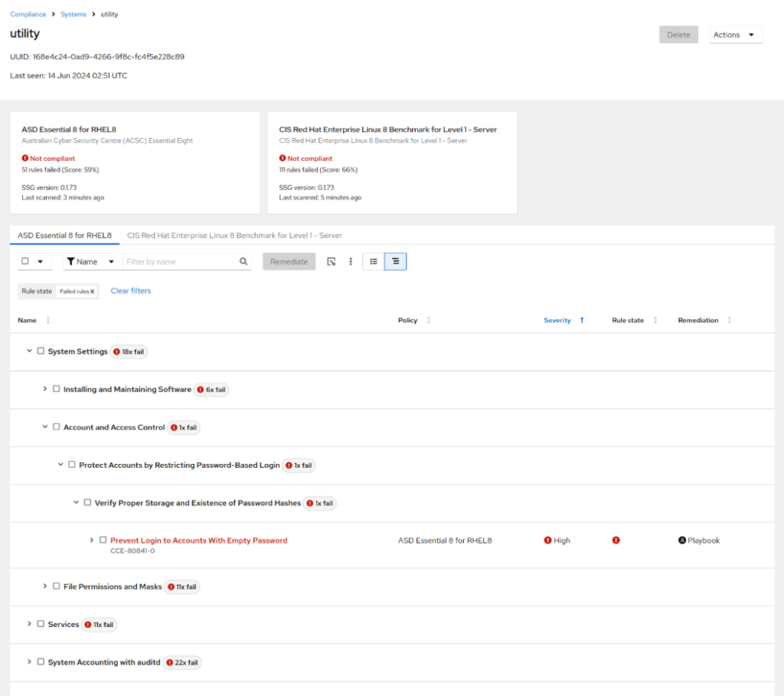Screen dimensions: 784x696
Task: Check Verify Proper Storage of Password Hashes checkbox
Action: [x=87, y=502]
